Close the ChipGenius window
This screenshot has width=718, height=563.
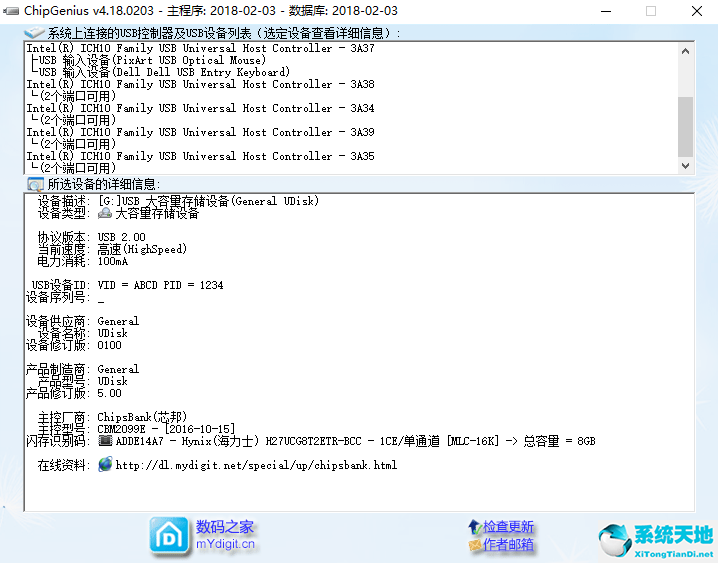[697, 11]
